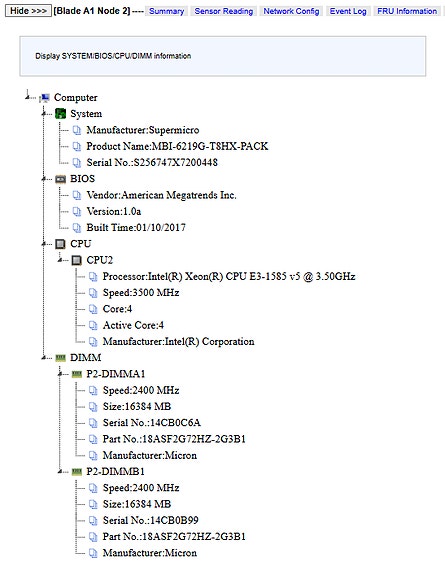Image resolution: width=445 pixels, height=575 pixels.
Task: Open FRU Information link
Action: [407, 11]
